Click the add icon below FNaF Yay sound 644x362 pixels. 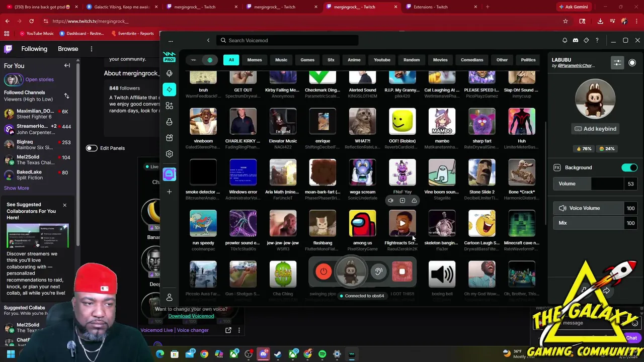coord(403,201)
